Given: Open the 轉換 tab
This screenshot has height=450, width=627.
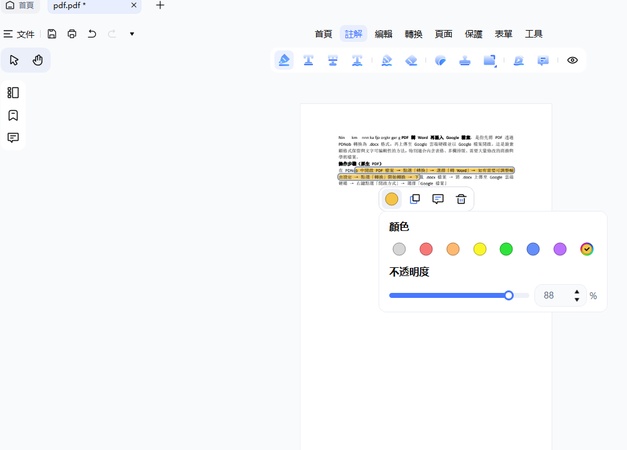Looking at the screenshot, I should (x=413, y=34).
